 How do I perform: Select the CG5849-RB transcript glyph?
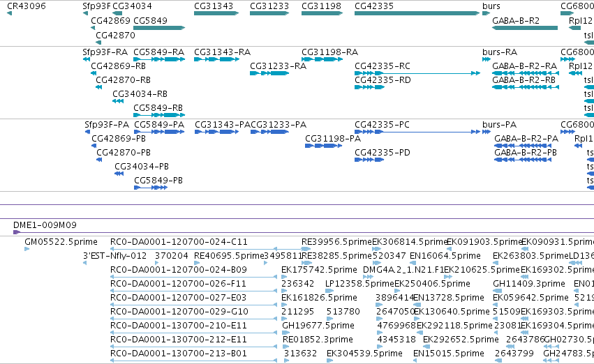[159, 115]
